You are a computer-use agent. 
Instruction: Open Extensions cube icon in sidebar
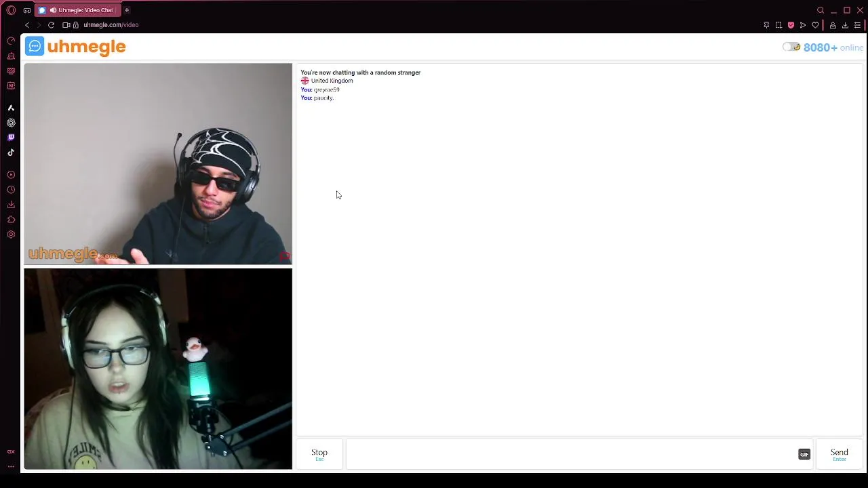[x=11, y=220]
